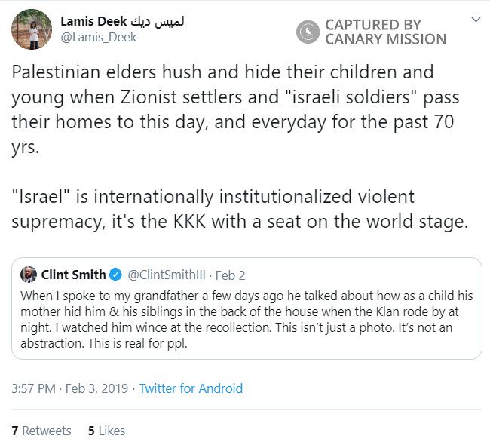Open Clint Smith's name in quoted tweet
The height and width of the screenshot is (448, 490).
[x=73, y=274]
